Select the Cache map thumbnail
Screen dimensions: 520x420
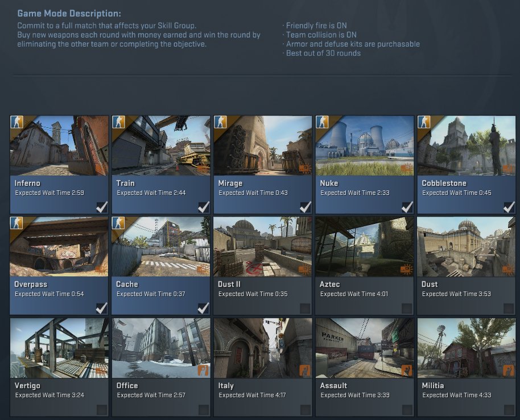161,247
